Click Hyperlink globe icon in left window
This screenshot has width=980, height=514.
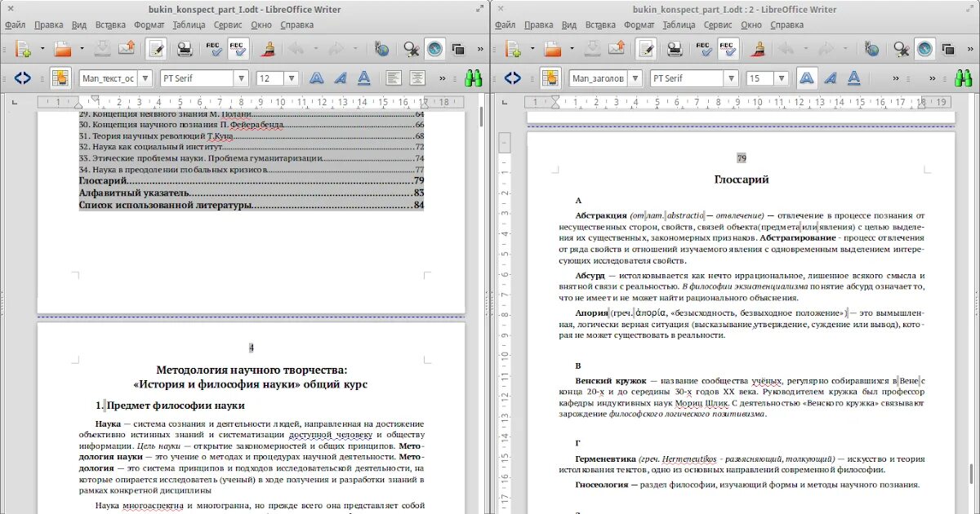click(381, 49)
